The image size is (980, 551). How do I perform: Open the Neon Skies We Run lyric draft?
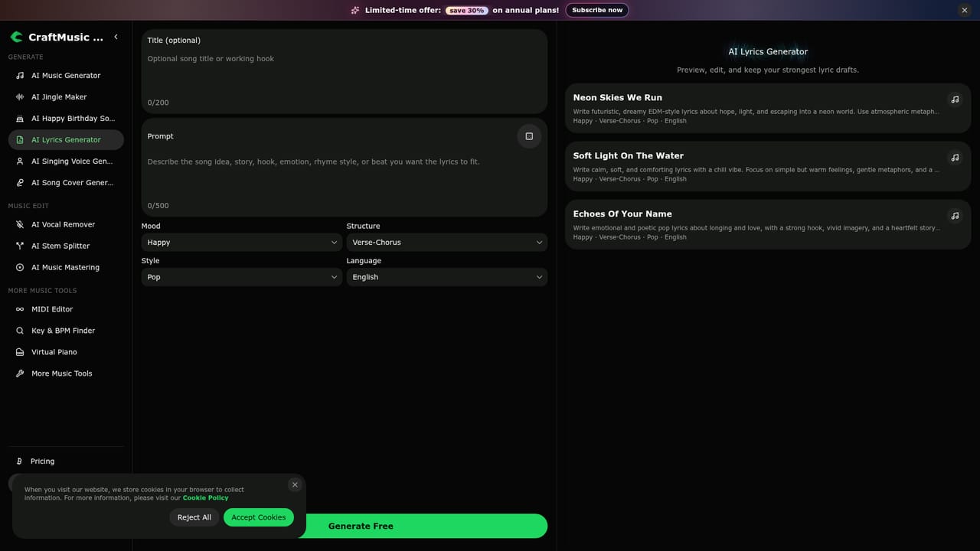[768, 109]
